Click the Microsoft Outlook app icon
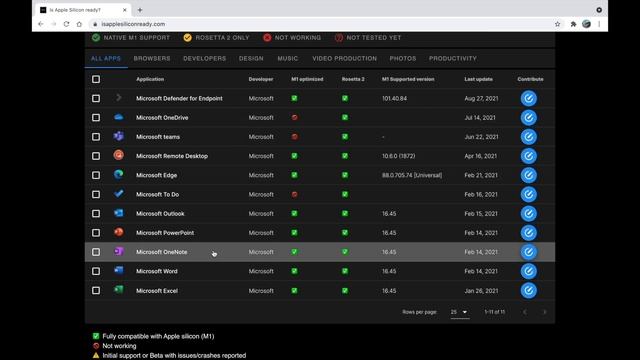Viewport: 640px width, 360px height. point(118,213)
